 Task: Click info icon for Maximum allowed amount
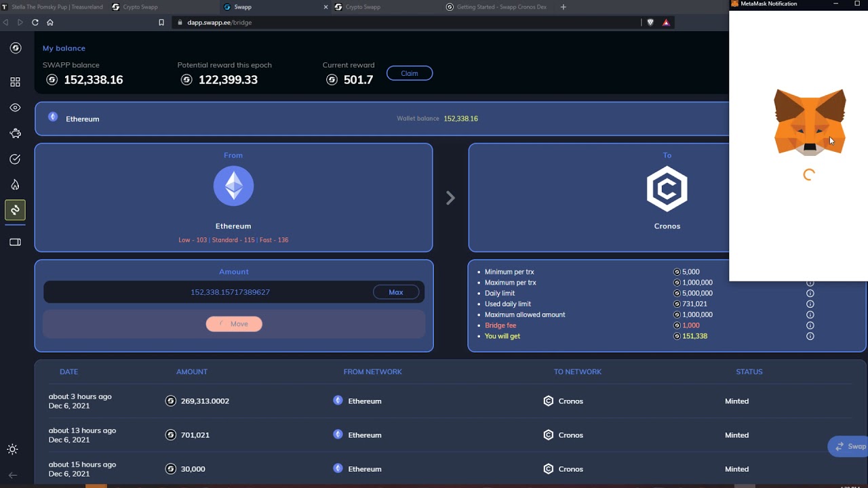[810, 314]
